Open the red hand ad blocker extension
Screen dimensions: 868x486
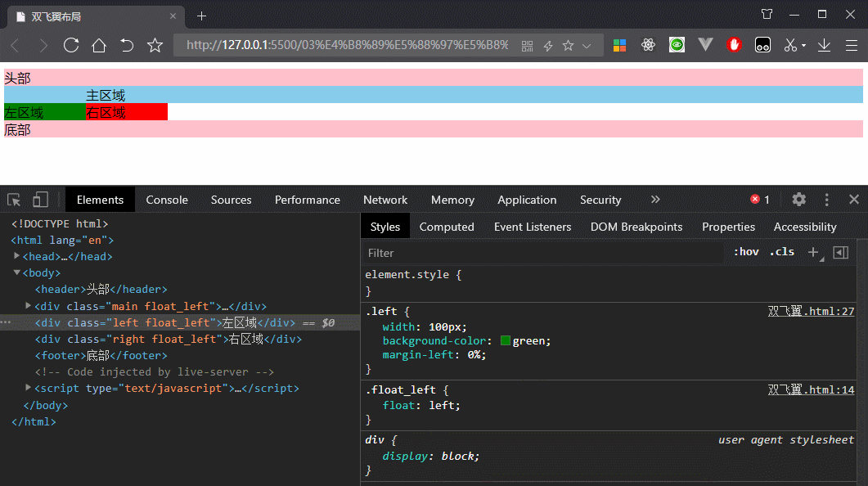click(x=734, y=45)
